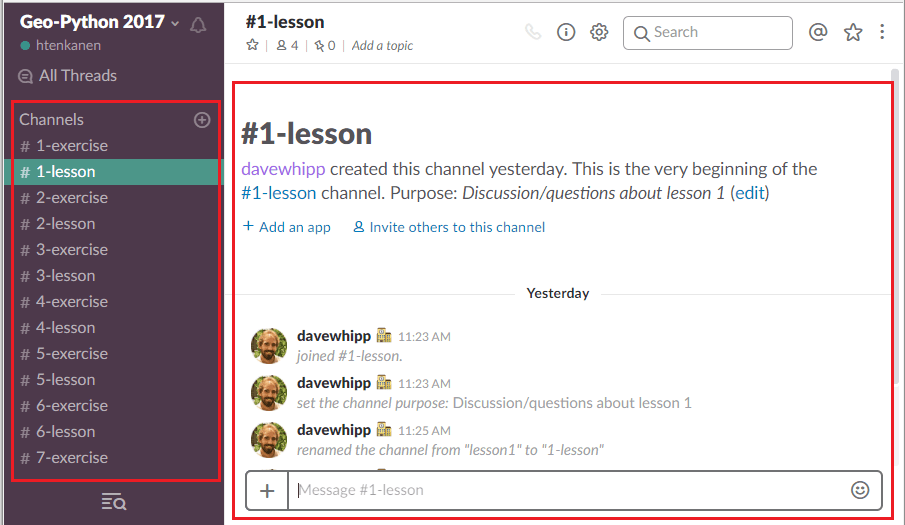Click the Search input field
The height and width of the screenshot is (525, 905).
pos(708,32)
